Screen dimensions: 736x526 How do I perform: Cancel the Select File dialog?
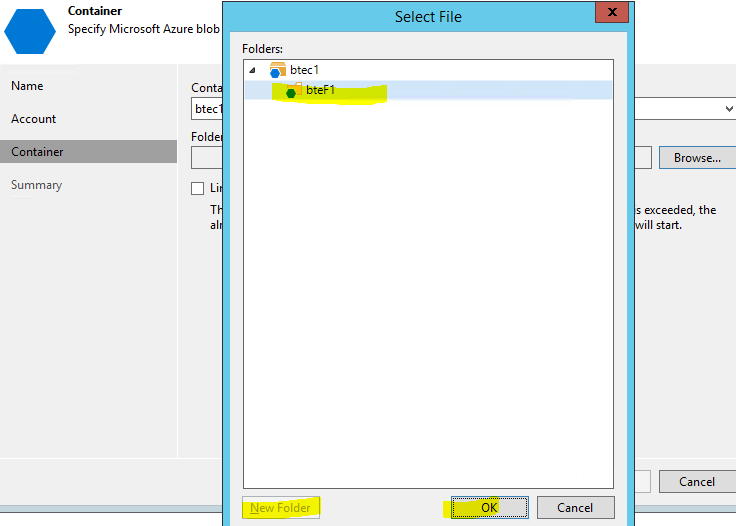point(575,508)
